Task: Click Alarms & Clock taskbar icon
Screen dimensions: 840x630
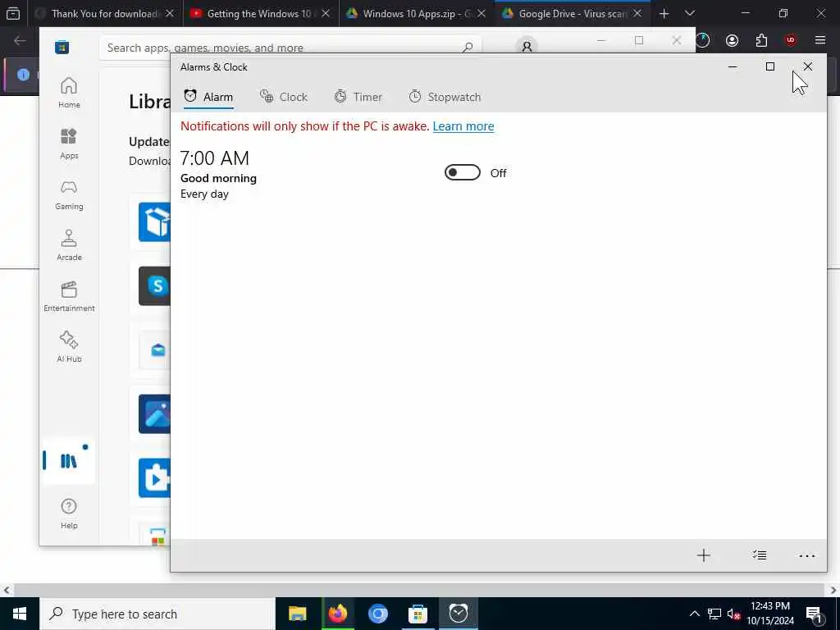Action: pyautogui.click(x=459, y=614)
